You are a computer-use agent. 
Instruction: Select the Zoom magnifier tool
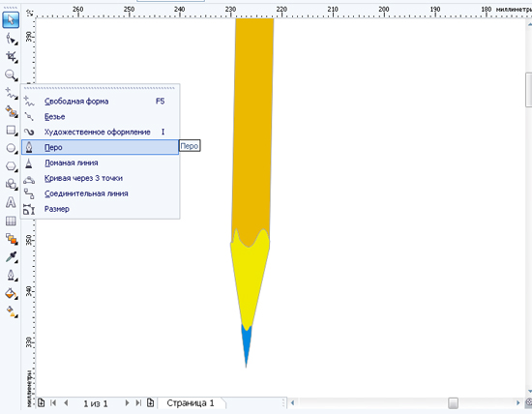tap(11, 75)
